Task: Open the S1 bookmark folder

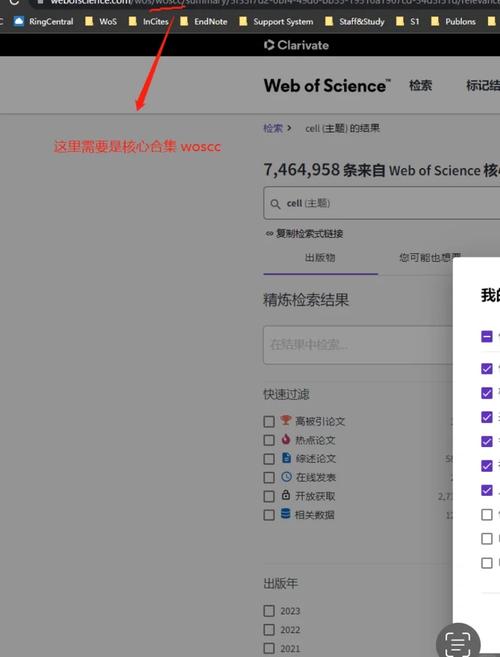Action: pos(408,21)
